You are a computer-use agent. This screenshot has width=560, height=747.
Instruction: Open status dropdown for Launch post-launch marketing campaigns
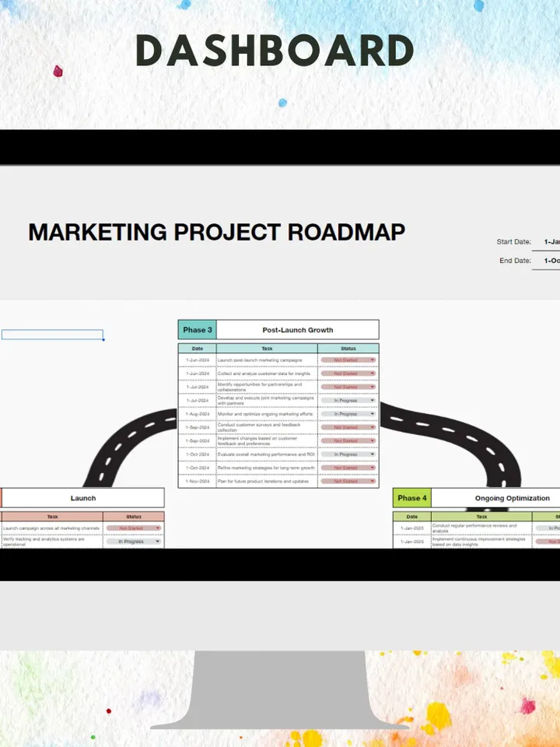[348, 360]
